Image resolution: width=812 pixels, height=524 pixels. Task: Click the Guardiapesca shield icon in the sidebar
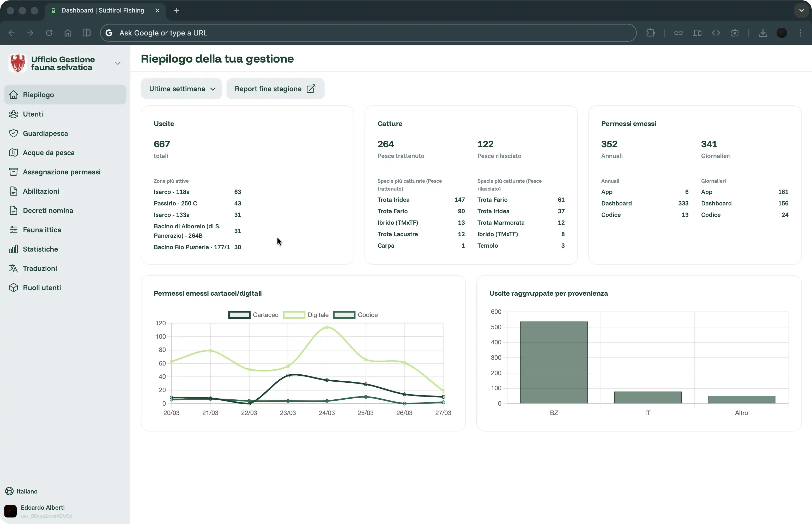click(13, 133)
